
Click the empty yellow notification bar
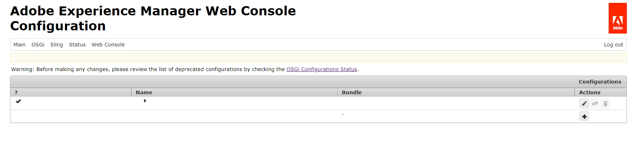tap(318, 58)
